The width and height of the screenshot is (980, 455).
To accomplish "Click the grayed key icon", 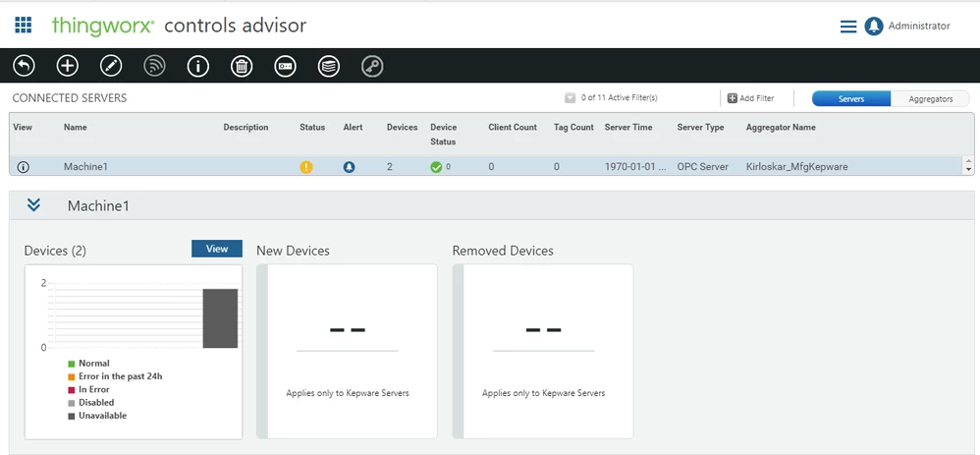I will [x=372, y=66].
